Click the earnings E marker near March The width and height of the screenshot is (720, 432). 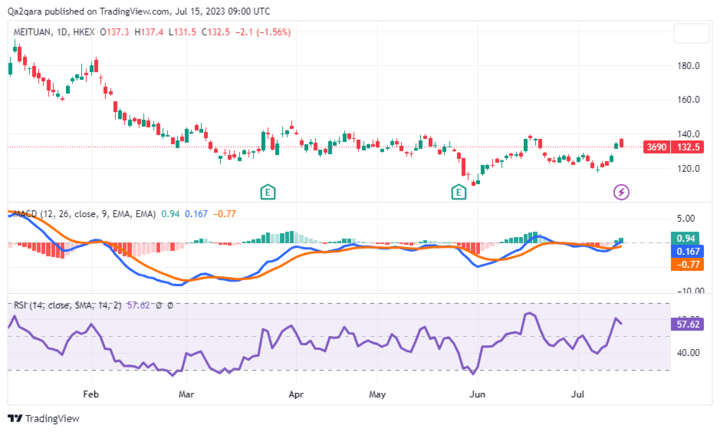267,190
